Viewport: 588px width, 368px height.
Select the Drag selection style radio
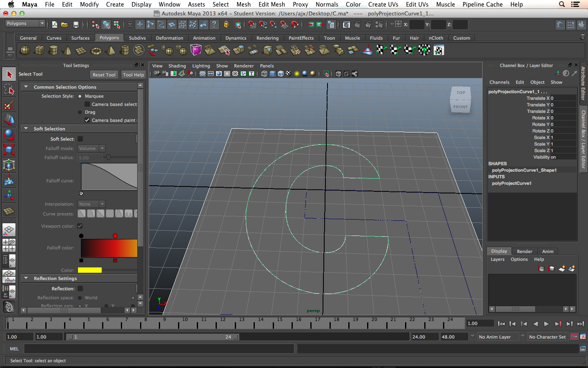coord(80,112)
